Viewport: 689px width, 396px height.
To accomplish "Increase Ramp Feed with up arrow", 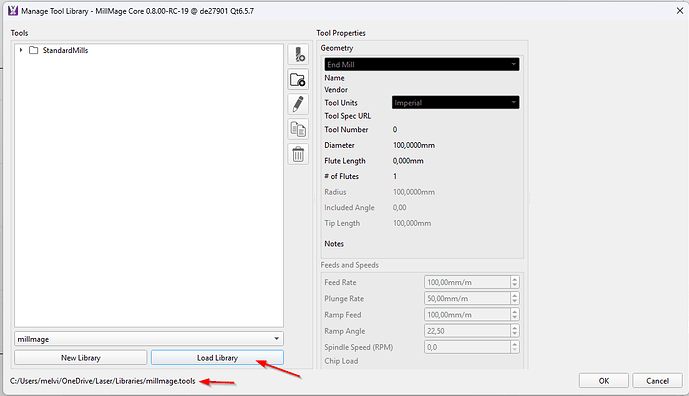I will (515, 312).
